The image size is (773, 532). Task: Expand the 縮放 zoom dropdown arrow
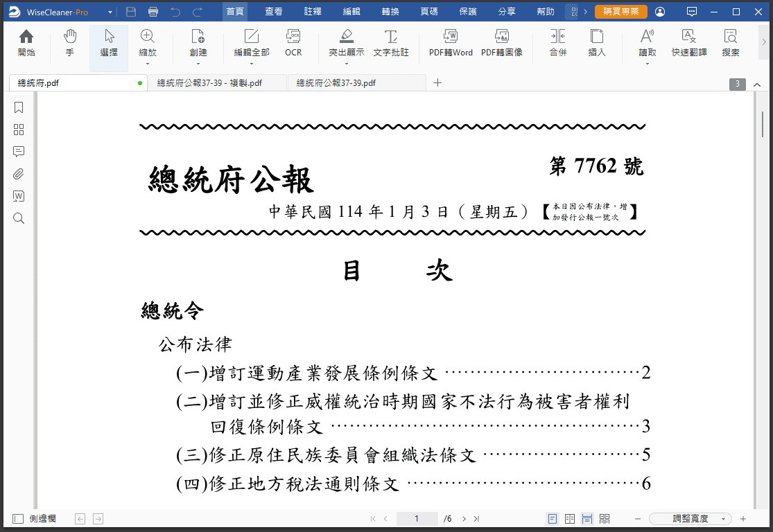(x=148, y=64)
